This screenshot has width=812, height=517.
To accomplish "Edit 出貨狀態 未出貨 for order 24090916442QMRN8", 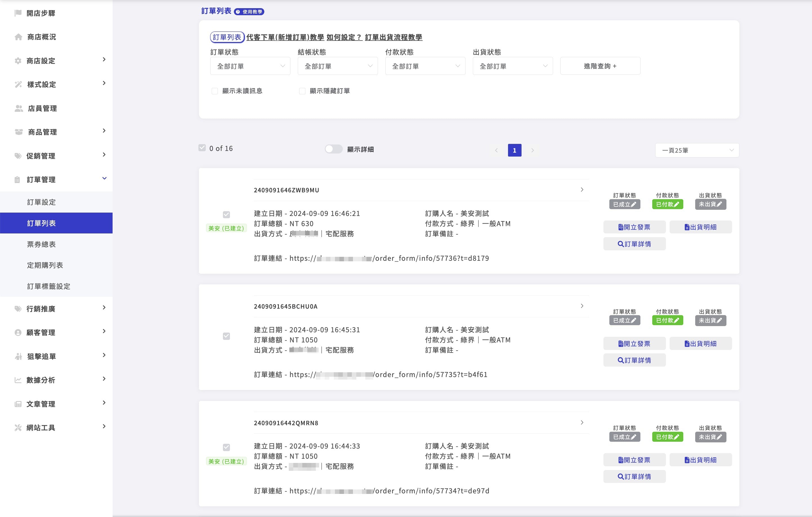I will tap(710, 437).
